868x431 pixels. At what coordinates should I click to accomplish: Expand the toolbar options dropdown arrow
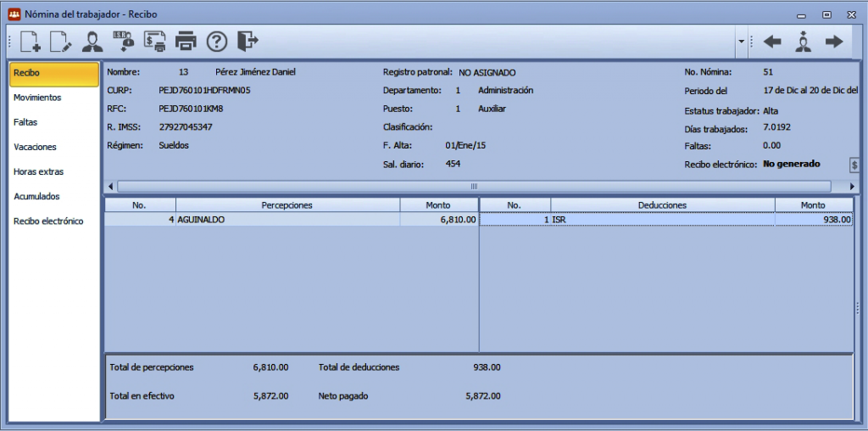tap(741, 42)
